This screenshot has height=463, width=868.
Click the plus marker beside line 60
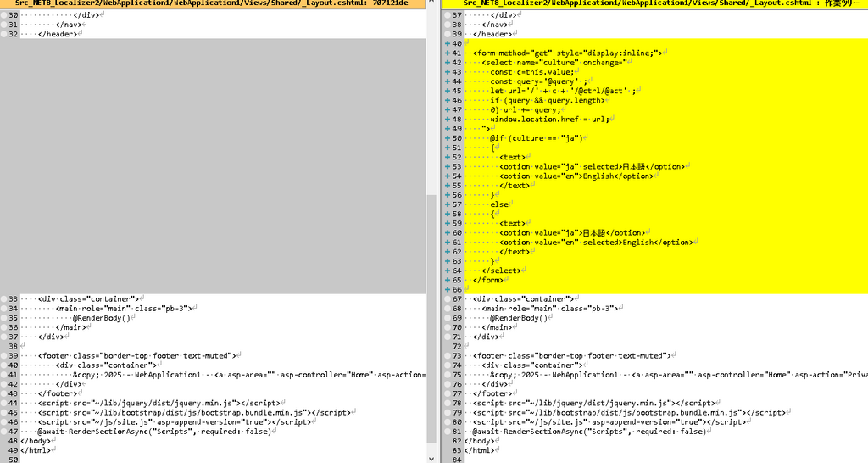click(447, 233)
